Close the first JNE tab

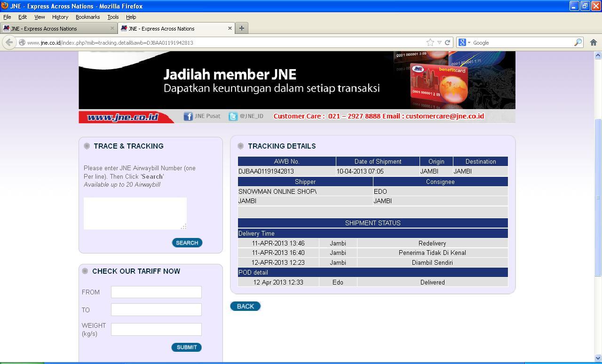coord(112,28)
